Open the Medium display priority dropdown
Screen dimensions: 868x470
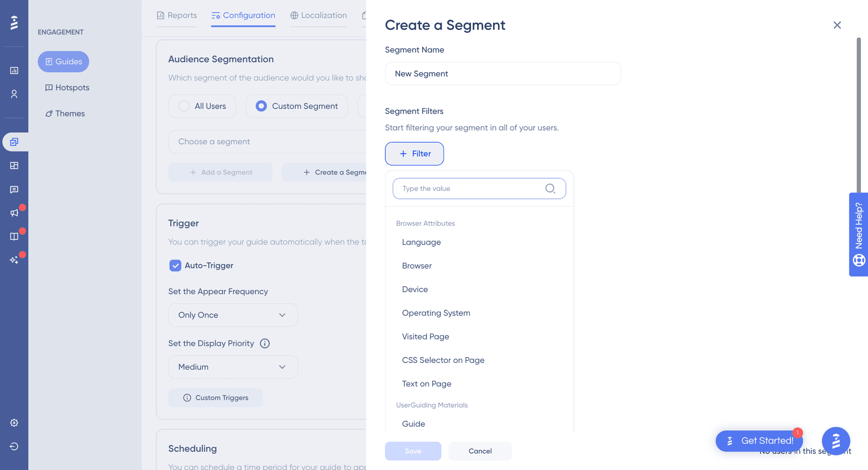tap(233, 367)
